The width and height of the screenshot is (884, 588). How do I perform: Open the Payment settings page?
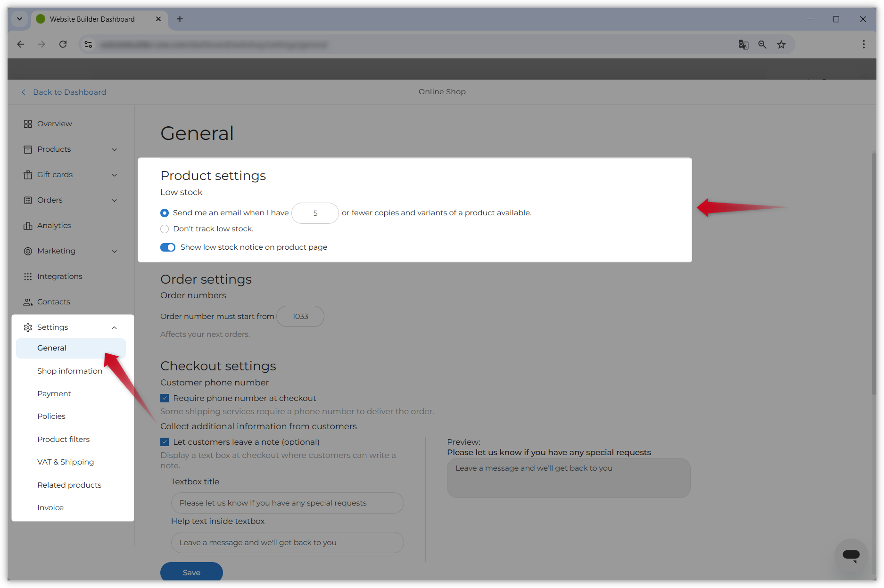tap(54, 394)
